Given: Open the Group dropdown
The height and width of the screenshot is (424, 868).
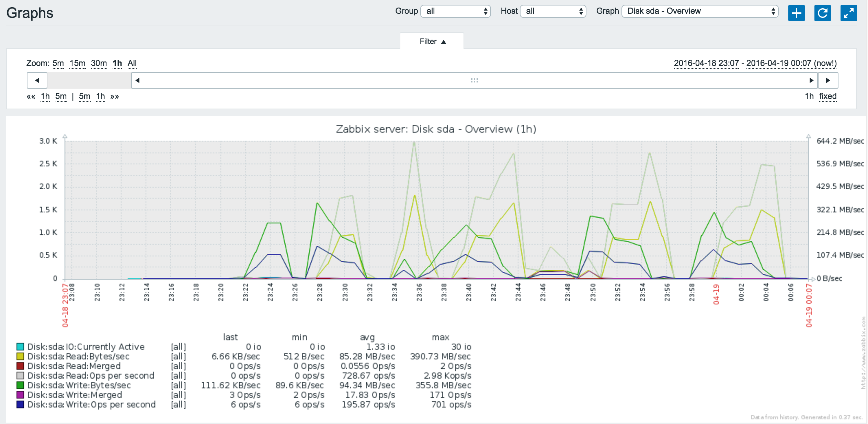Looking at the screenshot, I should point(456,11).
